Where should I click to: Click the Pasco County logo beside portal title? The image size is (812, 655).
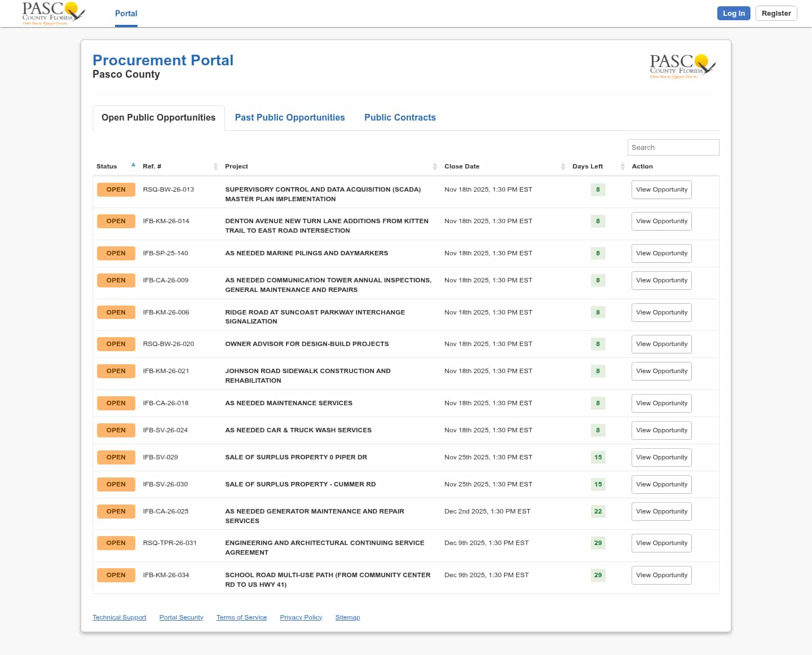pyautogui.click(x=682, y=67)
